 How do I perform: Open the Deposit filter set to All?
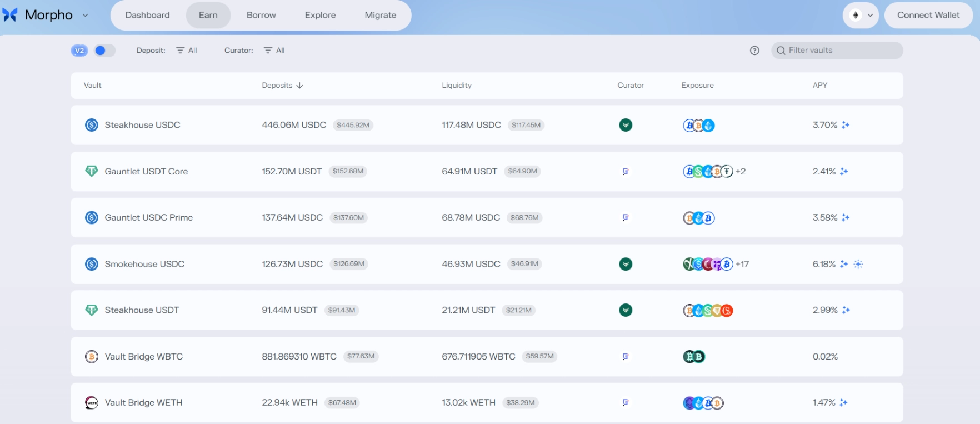click(x=187, y=51)
